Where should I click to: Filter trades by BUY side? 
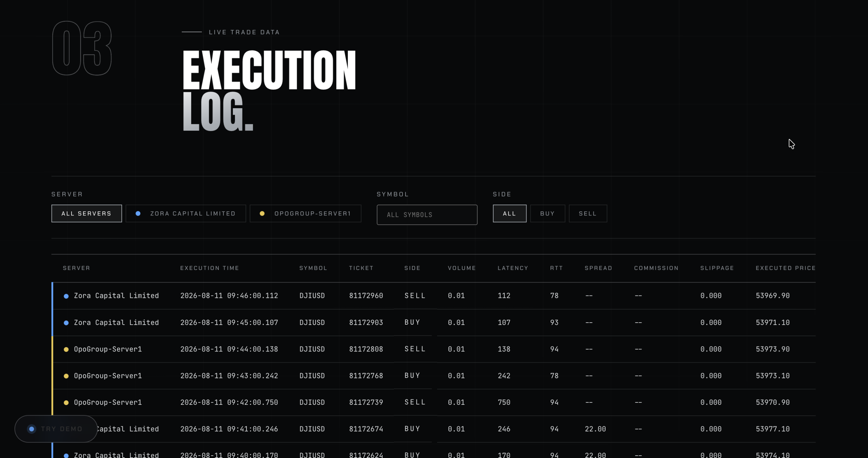click(548, 213)
